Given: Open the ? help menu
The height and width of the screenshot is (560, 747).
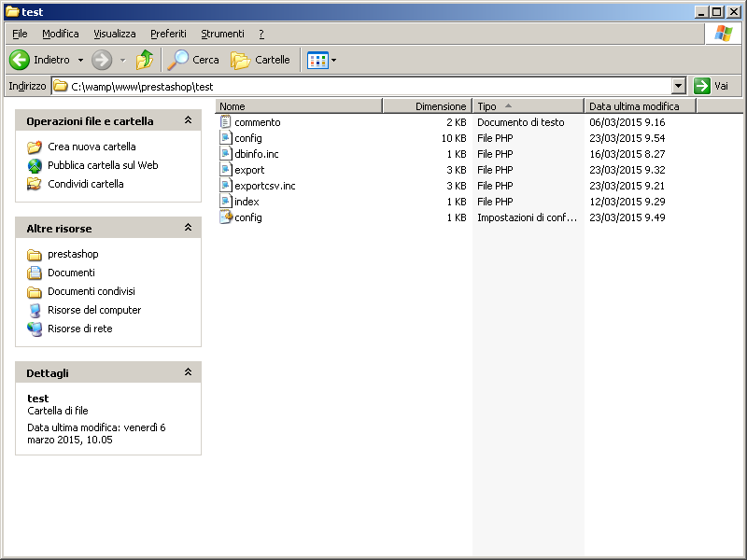Looking at the screenshot, I should [x=261, y=34].
